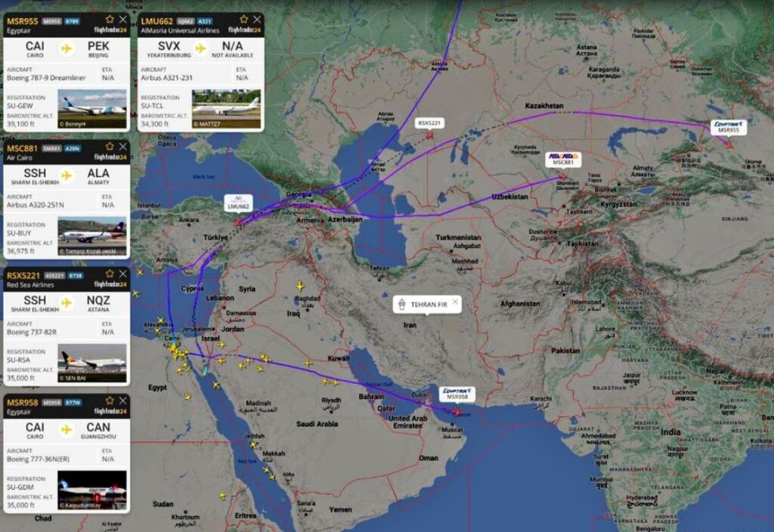Screen dimensions: 774x532
Task: View the SU-BUY aircraft photo
Action: (91, 236)
